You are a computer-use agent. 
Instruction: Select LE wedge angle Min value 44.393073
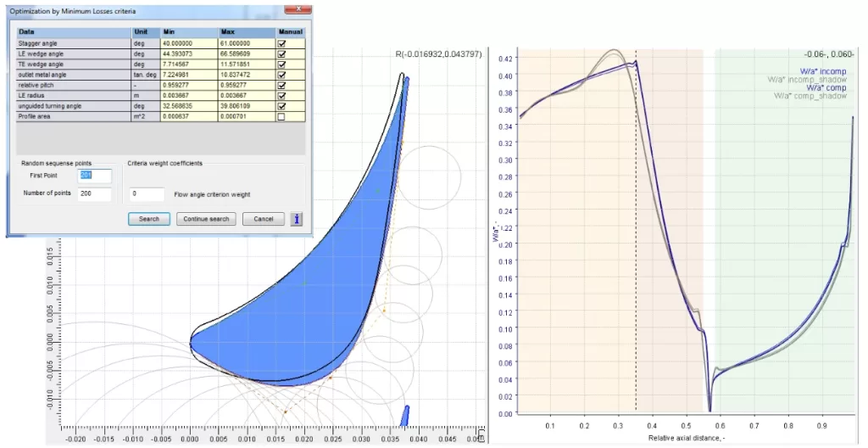pyautogui.click(x=189, y=53)
